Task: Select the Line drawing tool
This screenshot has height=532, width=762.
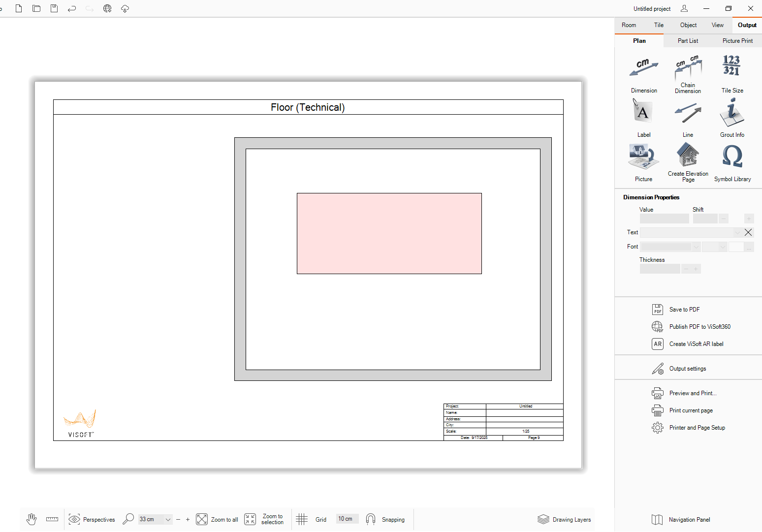Action: (x=688, y=113)
